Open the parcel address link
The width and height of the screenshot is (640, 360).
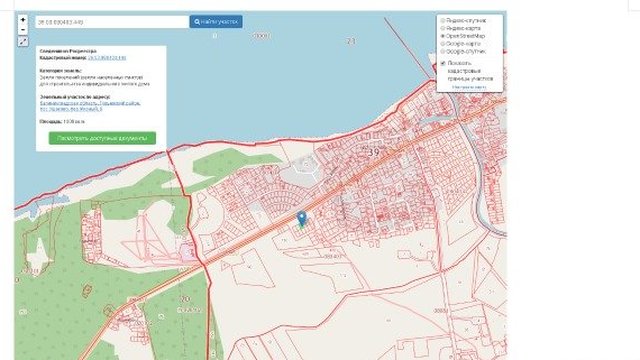(90, 106)
